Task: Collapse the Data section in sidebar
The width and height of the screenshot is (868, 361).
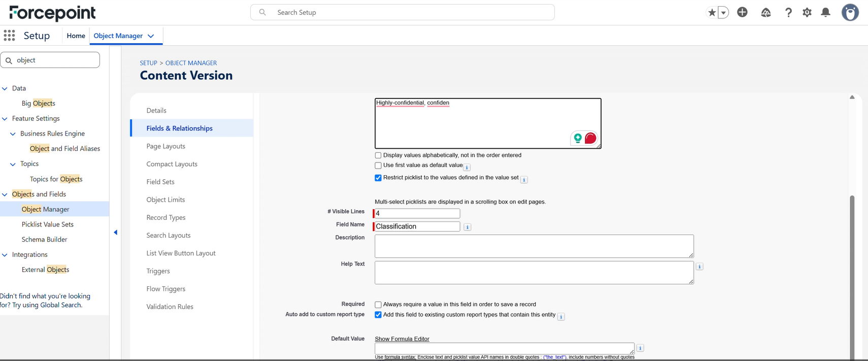Action: click(x=5, y=88)
